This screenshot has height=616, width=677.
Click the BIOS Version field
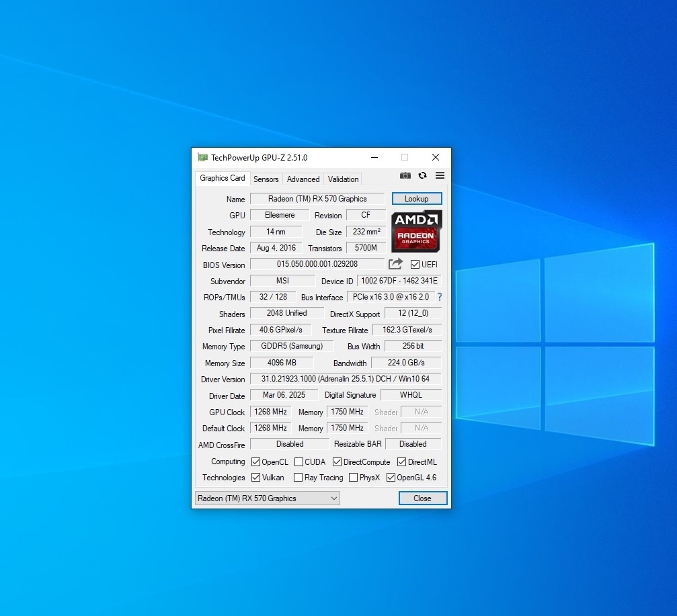tap(317, 264)
